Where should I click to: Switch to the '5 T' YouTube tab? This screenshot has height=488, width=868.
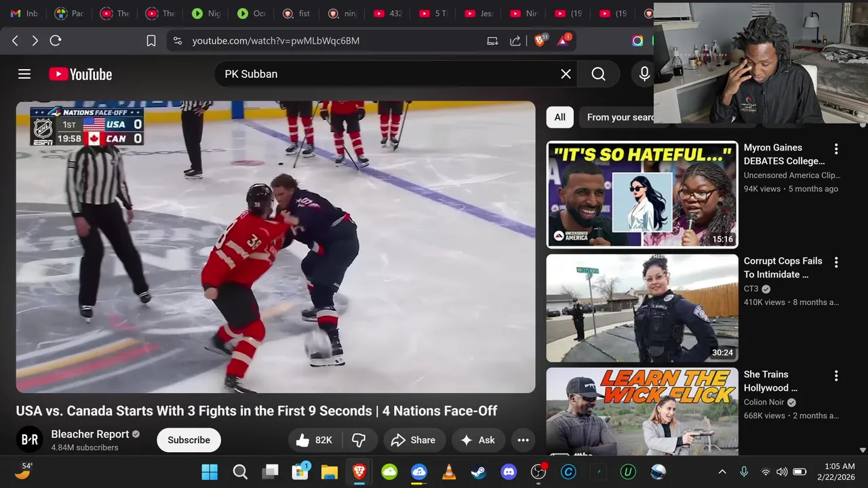pos(433,14)
